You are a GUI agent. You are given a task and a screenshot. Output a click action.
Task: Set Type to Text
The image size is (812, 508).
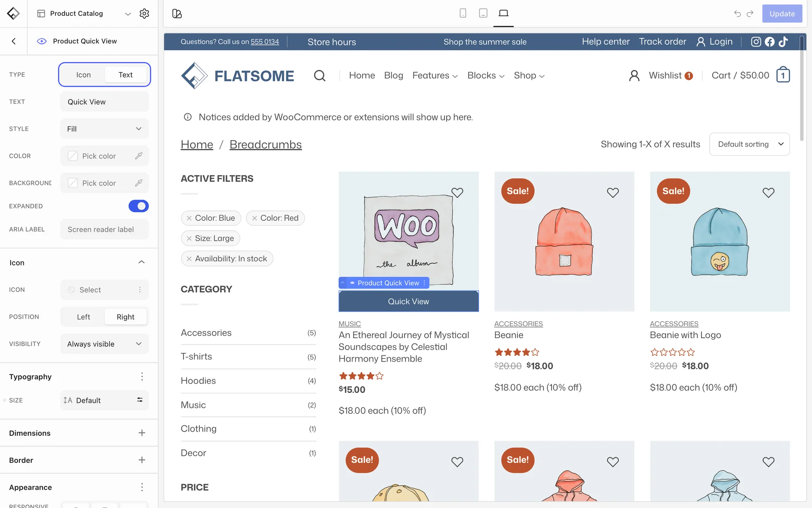click(x=125, y=75)
